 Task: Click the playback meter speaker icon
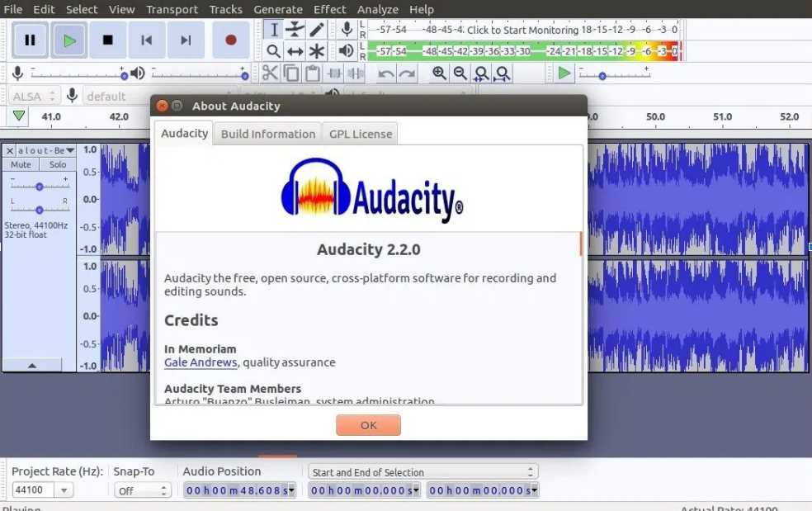pyautogui.click(x=346, y=51)
